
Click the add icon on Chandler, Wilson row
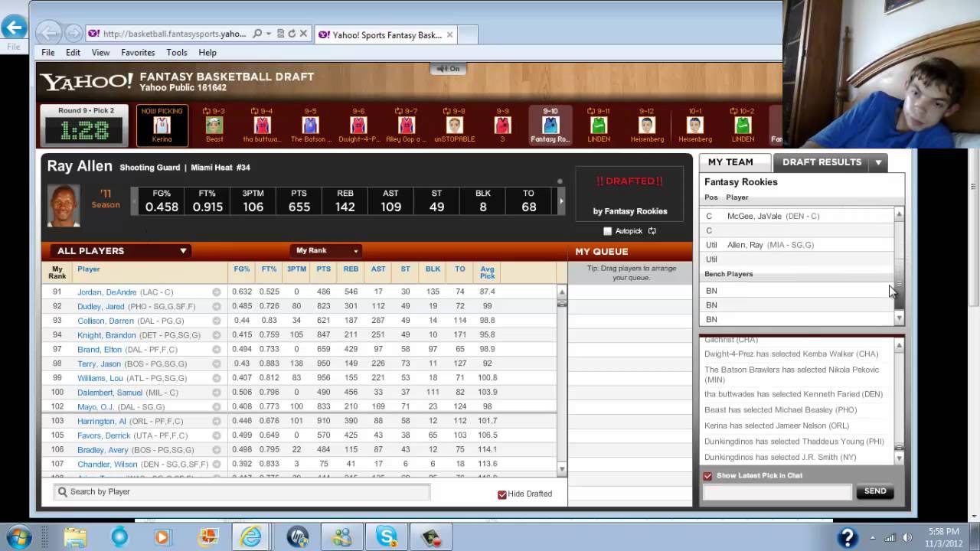point(216,465)
